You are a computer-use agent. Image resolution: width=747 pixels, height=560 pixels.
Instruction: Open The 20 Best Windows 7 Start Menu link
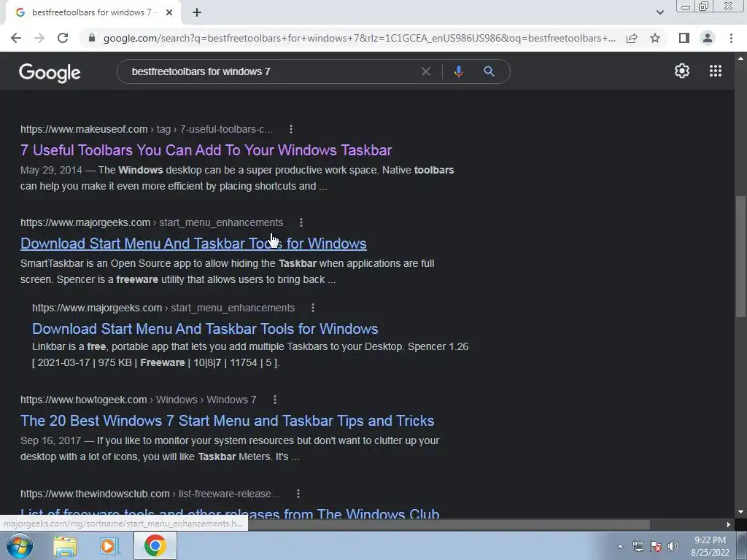[x=228, y=421]
